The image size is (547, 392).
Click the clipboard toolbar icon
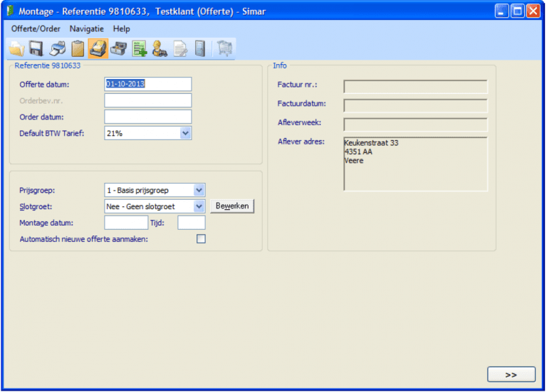(x=78, y=48)
